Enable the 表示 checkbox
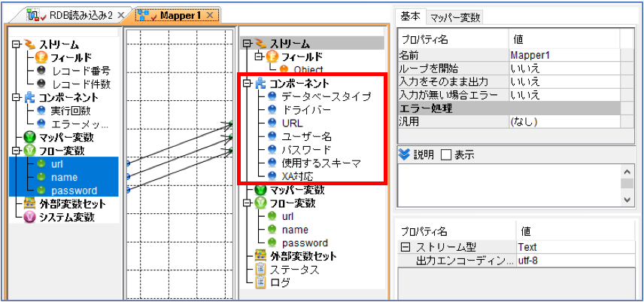 [x=445, y=155]
